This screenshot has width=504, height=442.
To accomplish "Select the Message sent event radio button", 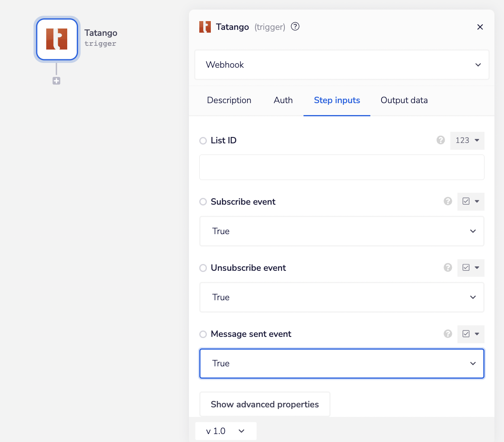I will coord(203,334).
